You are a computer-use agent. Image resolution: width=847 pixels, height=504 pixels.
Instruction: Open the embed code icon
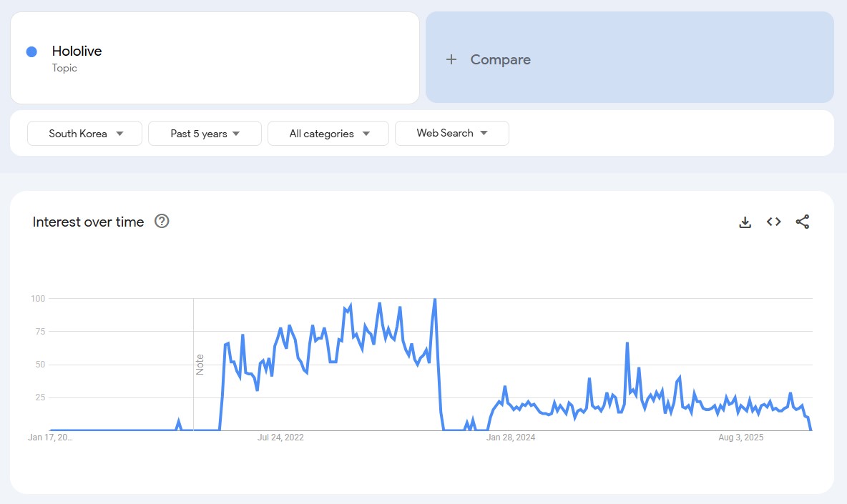[x=773, y=222]
